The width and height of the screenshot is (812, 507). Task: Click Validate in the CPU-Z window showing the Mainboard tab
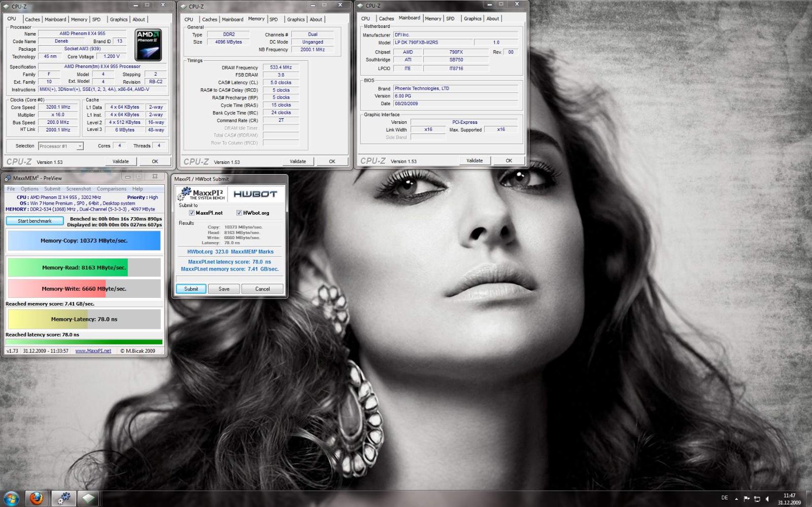click(x=475, y=160)
